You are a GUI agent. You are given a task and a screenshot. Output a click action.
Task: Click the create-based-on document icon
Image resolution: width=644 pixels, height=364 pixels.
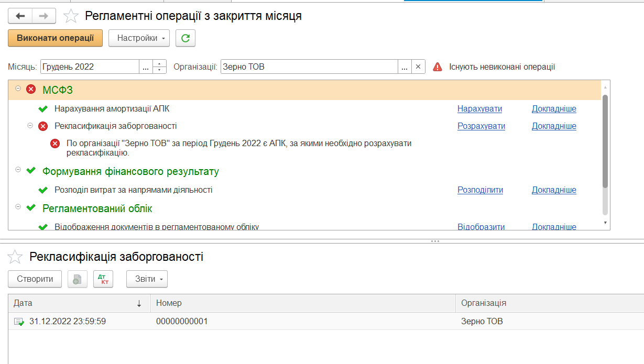pyautogui.click(x=78, y=279)
